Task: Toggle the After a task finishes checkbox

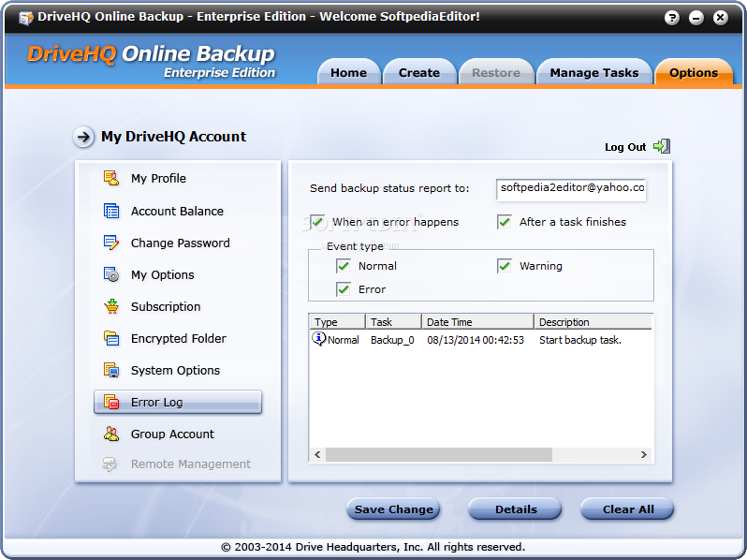Action: tap(504, 222)
